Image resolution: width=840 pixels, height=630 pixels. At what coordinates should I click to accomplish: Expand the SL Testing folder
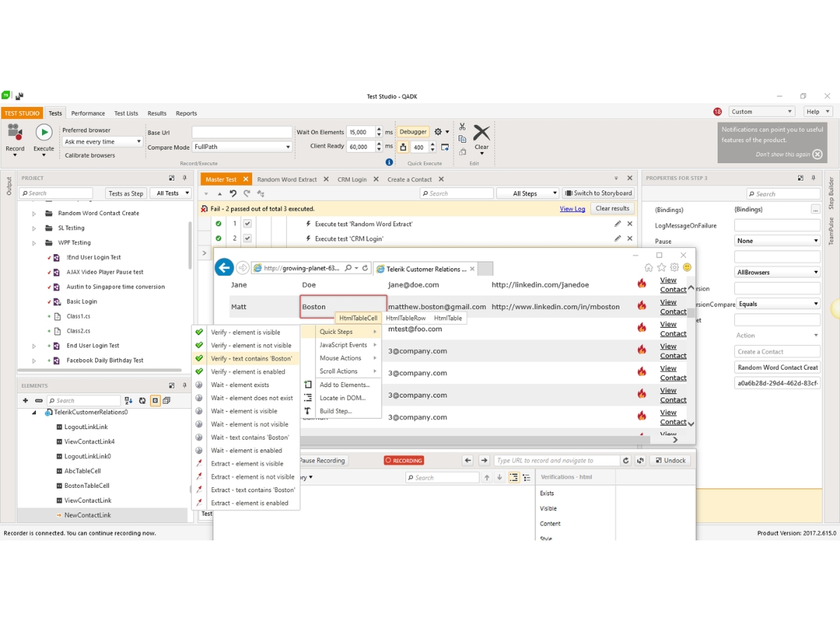[x=34, y=228]
